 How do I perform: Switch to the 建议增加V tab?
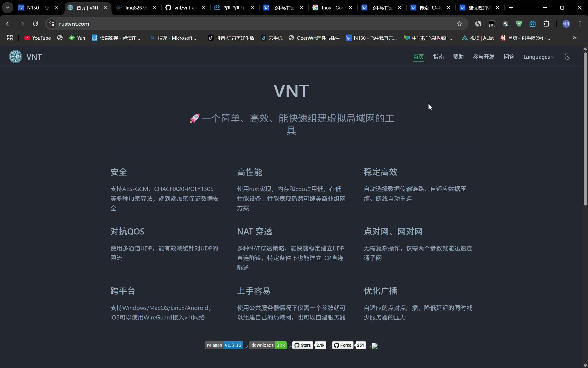click(x=479, y=8)
